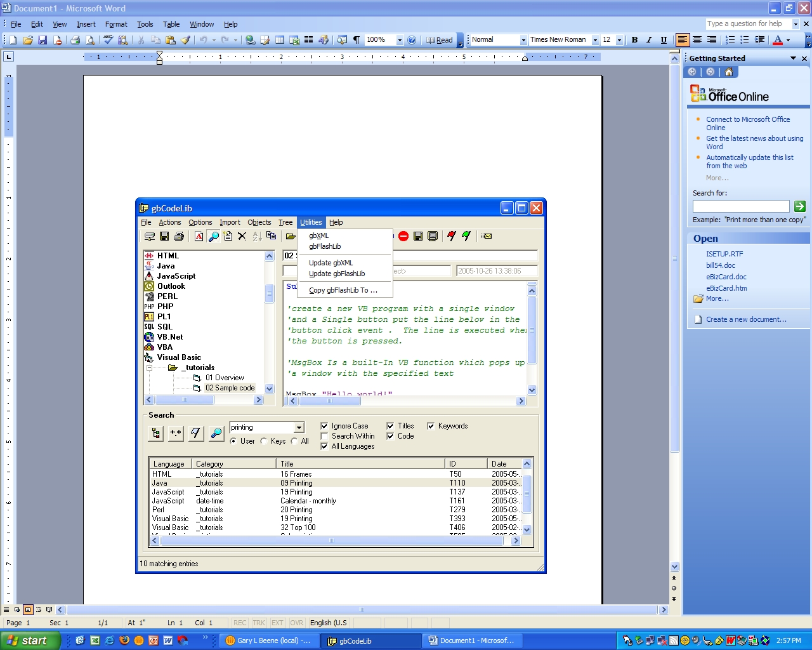Click Word's Show/Hide paragraph marks icon
Image resolution: width=812 pixels, height=650 pixels.
357,40
